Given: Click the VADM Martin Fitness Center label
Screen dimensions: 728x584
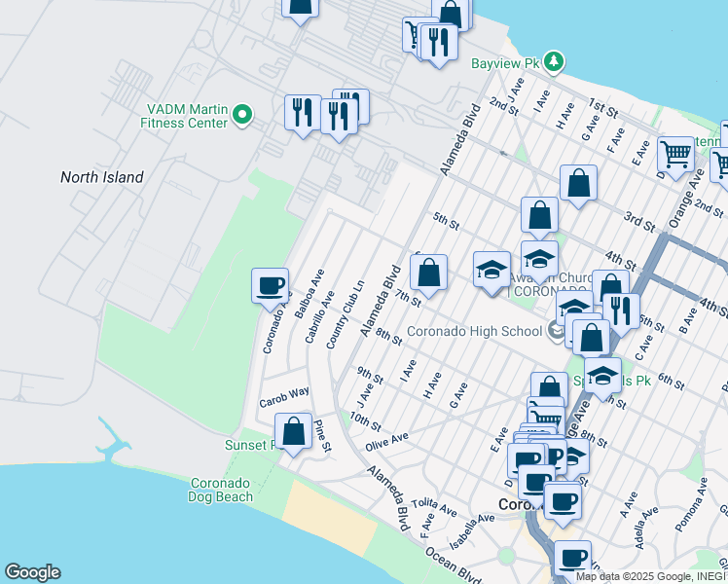Looking at the screenshot, I should tap(184, 116).
